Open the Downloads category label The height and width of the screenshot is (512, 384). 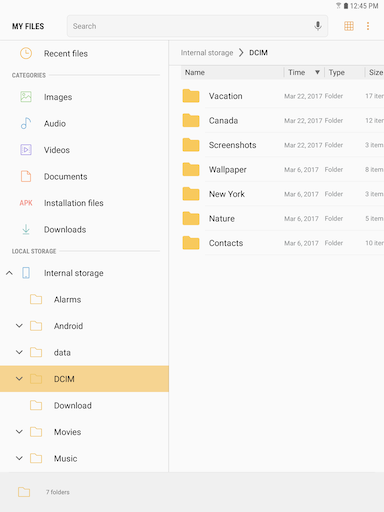point(65,230)
